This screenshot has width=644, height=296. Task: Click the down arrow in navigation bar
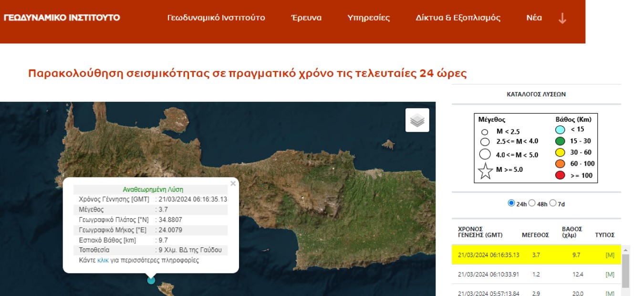point(562,18)
